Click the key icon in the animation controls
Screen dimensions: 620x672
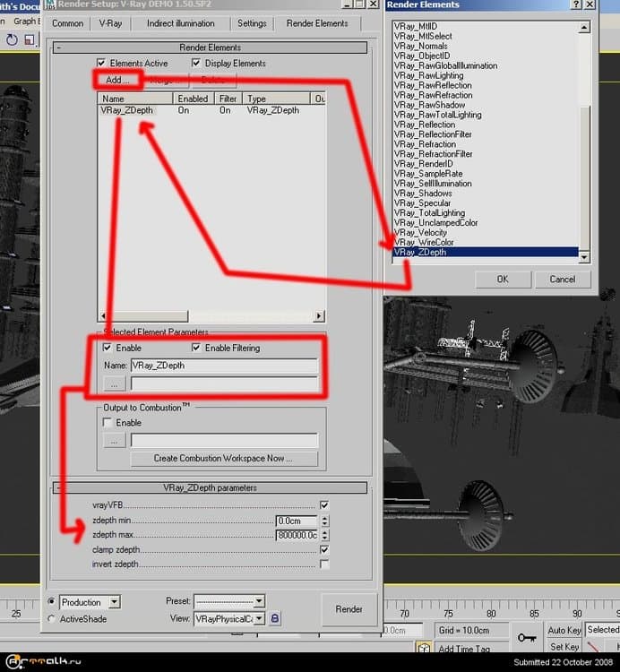click(526, 637)
